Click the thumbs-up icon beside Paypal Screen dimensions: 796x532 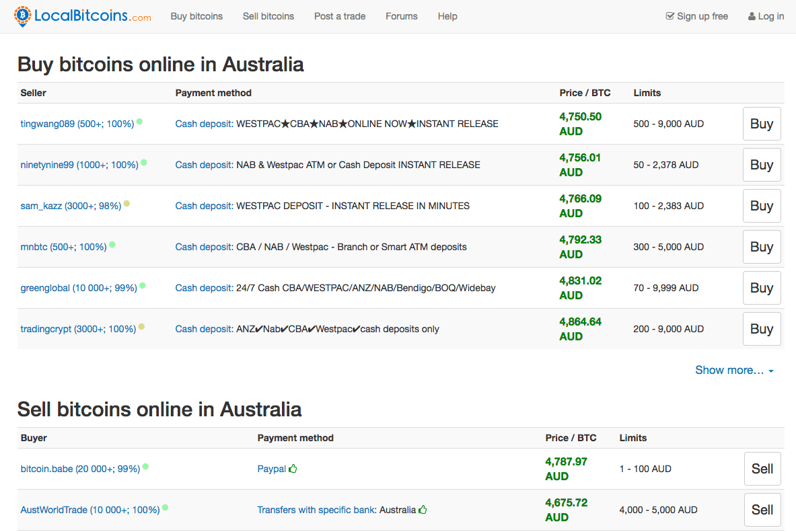point(293,469)
